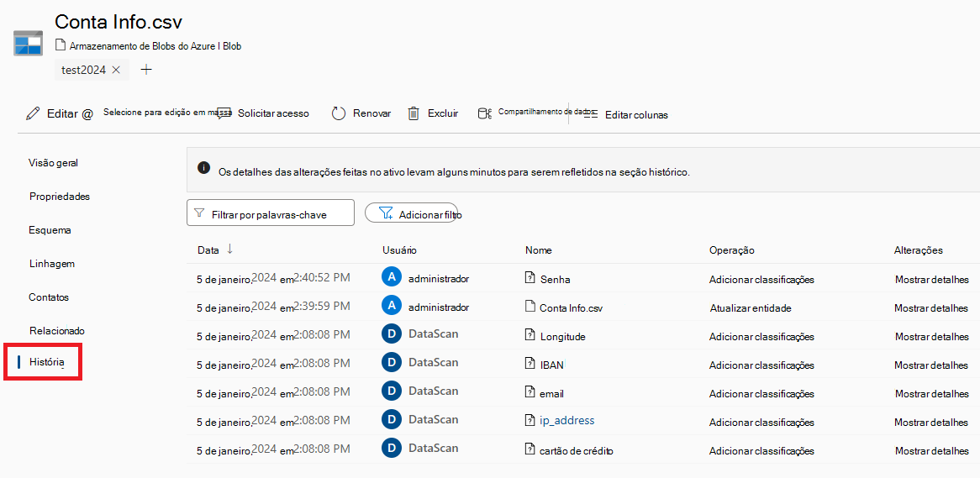The width and height of the screenshot is (980, 478).
Task: Click the Editar pencil icon
Action: (33, 113)
